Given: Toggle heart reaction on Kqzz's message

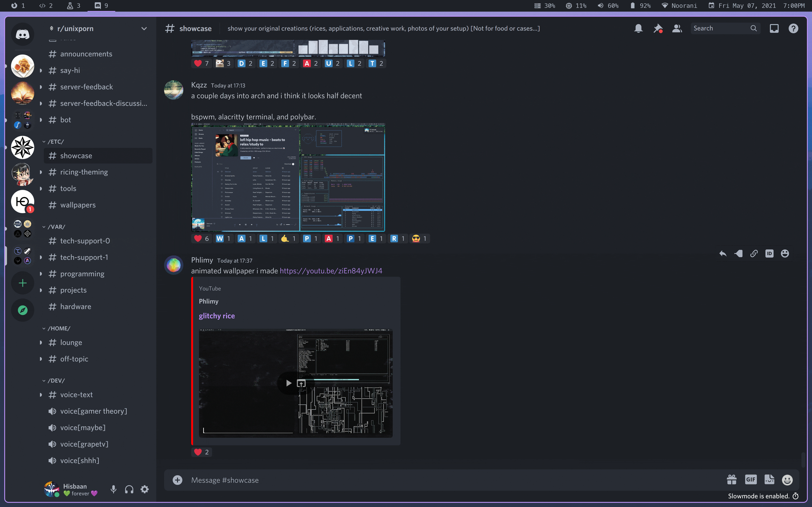Looking at the screenshot, I should point(201,239).
